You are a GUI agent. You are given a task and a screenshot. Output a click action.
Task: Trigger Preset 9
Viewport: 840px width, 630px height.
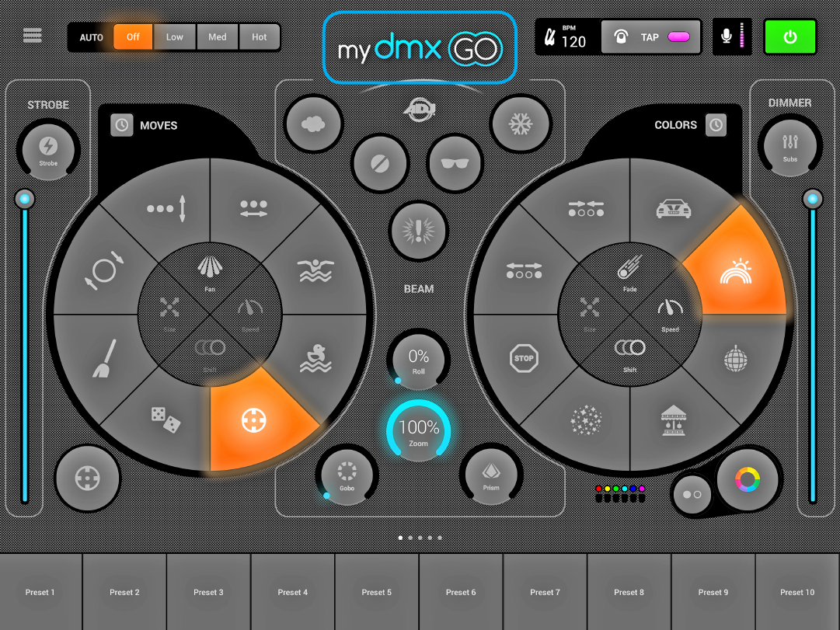pyautogui.click(x=713, y=592)
